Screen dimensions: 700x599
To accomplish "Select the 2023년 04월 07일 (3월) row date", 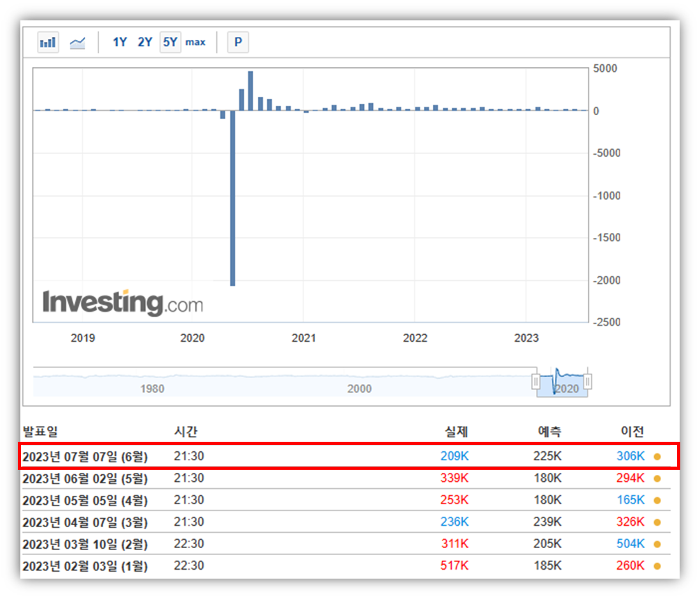I will click(x=85, y=522).
